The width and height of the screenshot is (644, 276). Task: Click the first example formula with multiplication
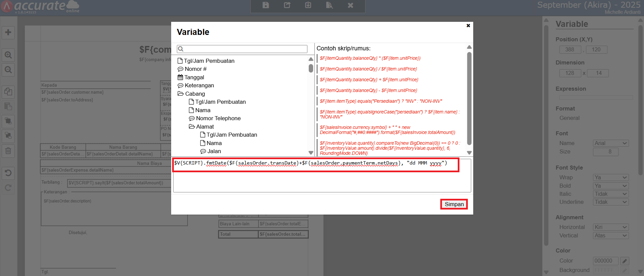370,58
